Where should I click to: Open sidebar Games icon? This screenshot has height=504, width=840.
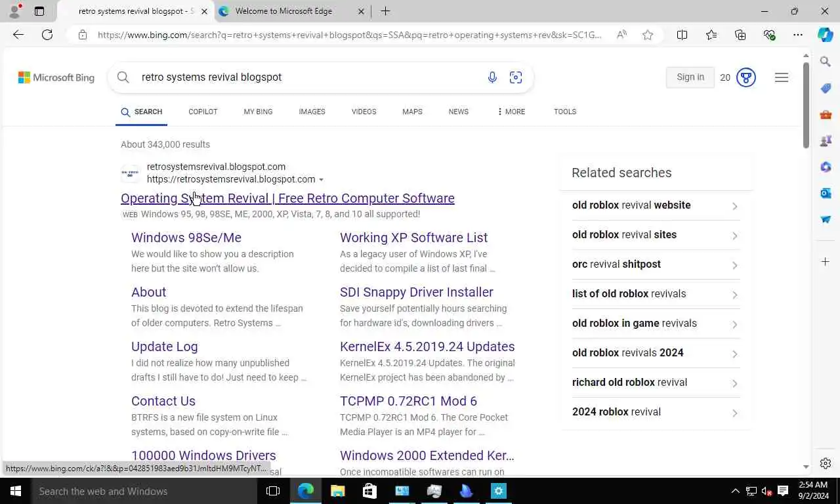pyautogui.click(x=826, y=140)
